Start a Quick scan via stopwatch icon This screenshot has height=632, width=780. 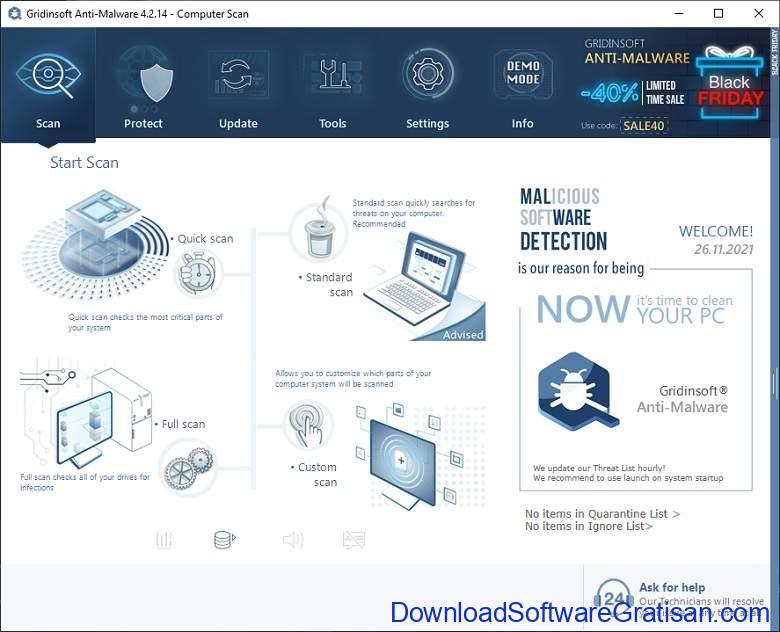[197, 272]
